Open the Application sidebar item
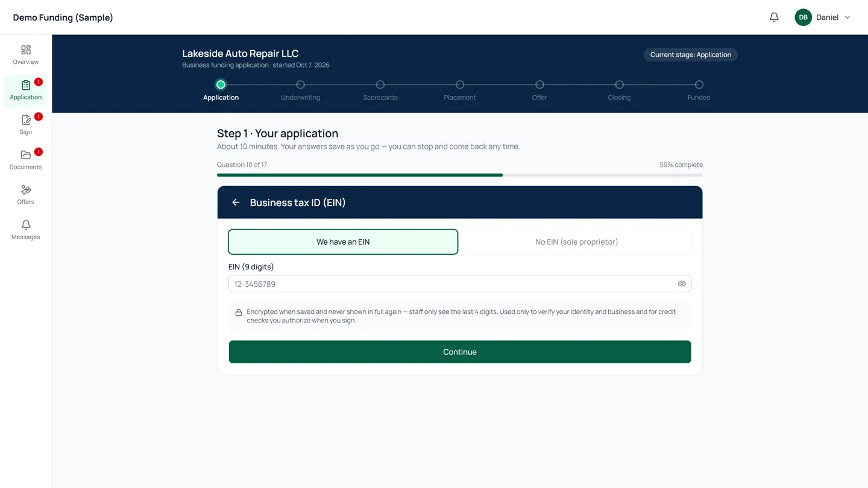This screenshot has width=868, height=488. pyautogui.click(x=25, y=90)
